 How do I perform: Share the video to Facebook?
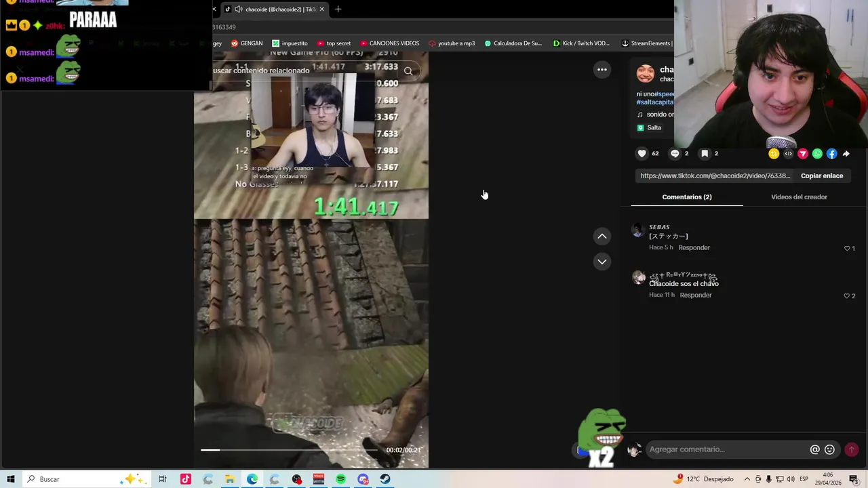coord(831,154)
